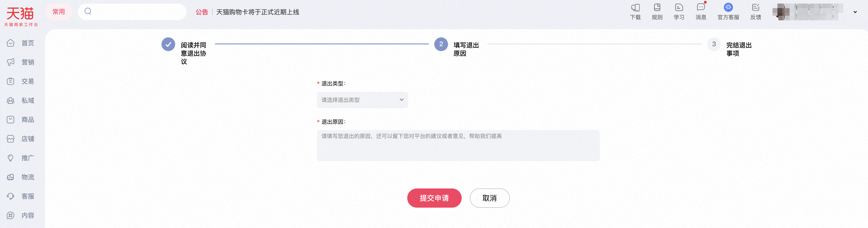Viewport: 868px width, 228px height.
Task: Click the 提交申请 submit button
Action: (x=434, y=198)
